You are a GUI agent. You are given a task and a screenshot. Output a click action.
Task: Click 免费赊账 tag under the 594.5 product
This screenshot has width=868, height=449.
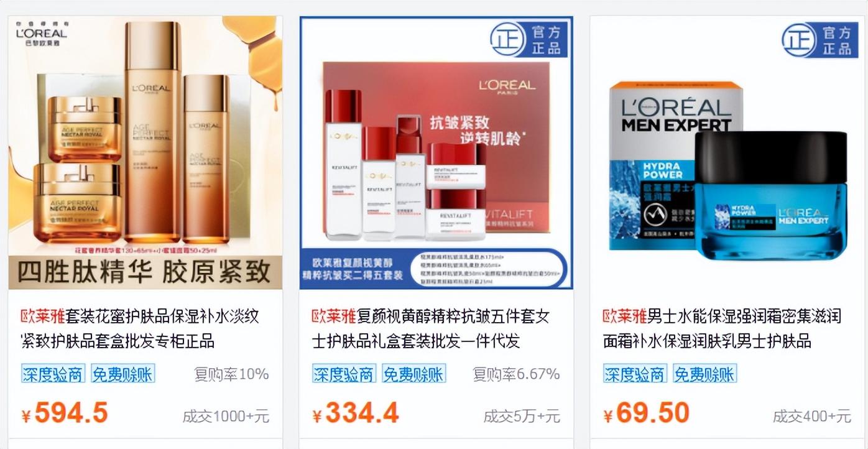[123, 374]
